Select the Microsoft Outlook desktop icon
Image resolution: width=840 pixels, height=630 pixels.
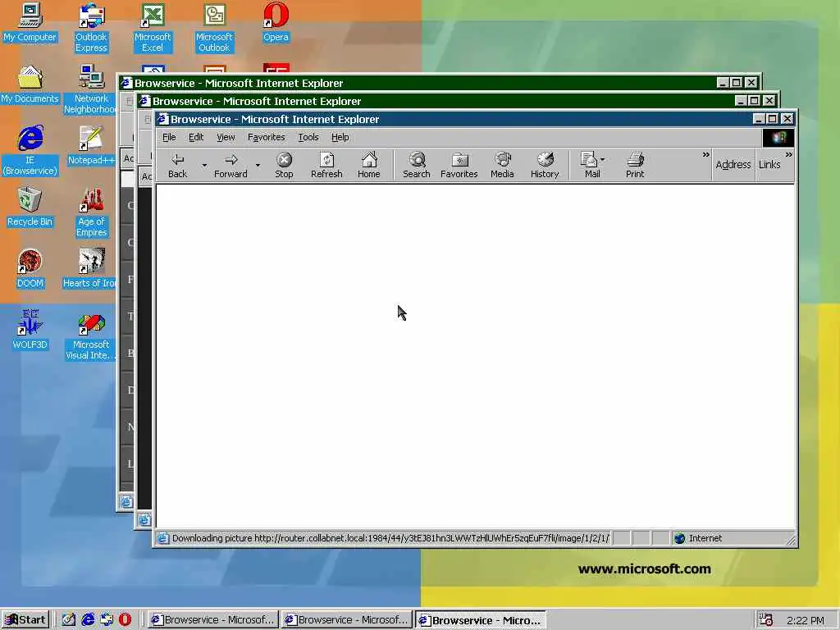click(214, 28)
